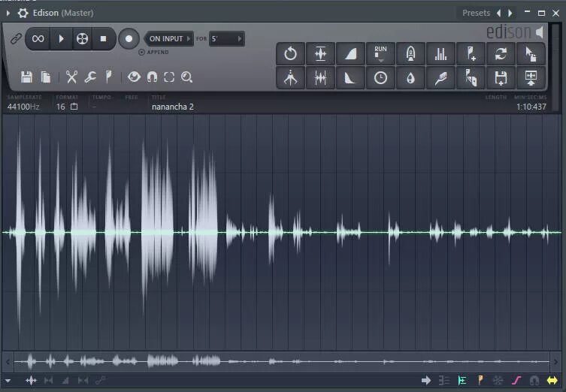
Task: Click the normalize waveform tool
Action: (320, 54)
